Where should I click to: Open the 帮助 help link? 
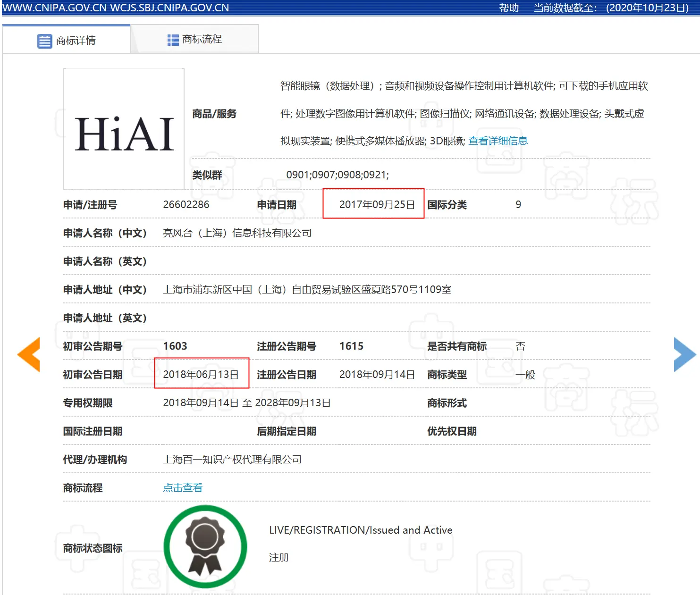pos(509,8)
